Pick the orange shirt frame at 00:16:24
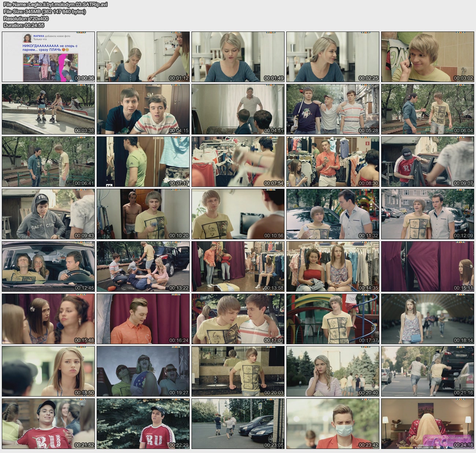The width and height of the screenshot is (476, 453). [x=143, y=319]
